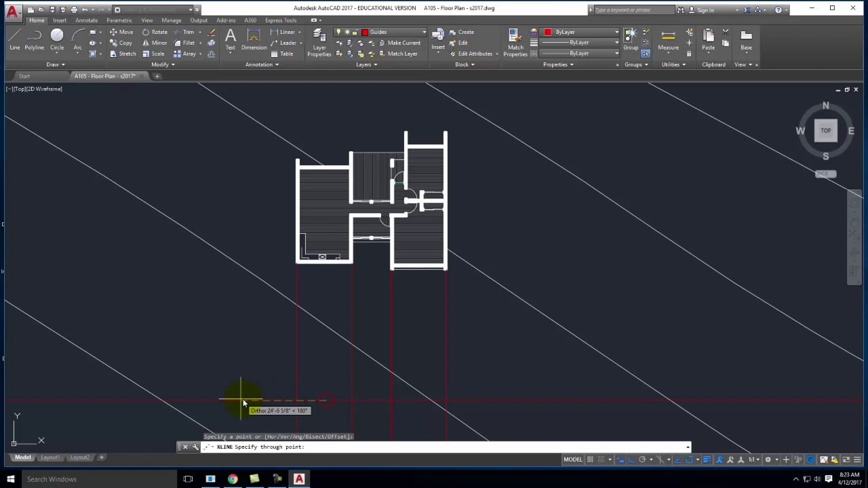Expand the ByLayer color dropdown
This screenshot has height=488, width=868.
(616, 32)
